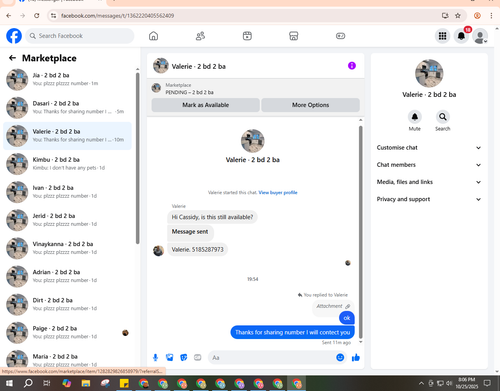Open the Facebook Home feed icon
Screen dimensions: 500x391
[x=153, y=36]
